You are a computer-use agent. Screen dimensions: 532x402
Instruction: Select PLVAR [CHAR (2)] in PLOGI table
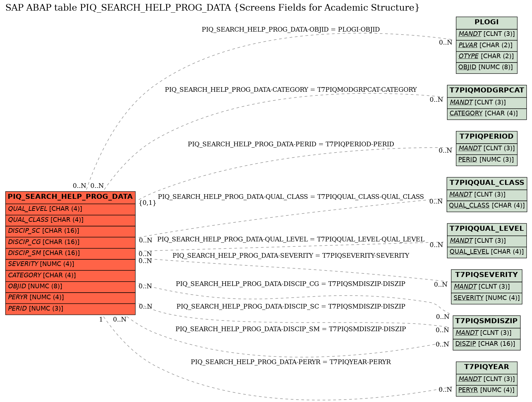[486, 46]
